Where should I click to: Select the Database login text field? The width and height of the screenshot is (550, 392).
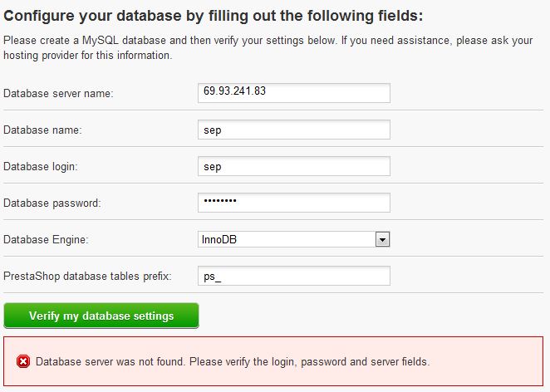(294, 166)
